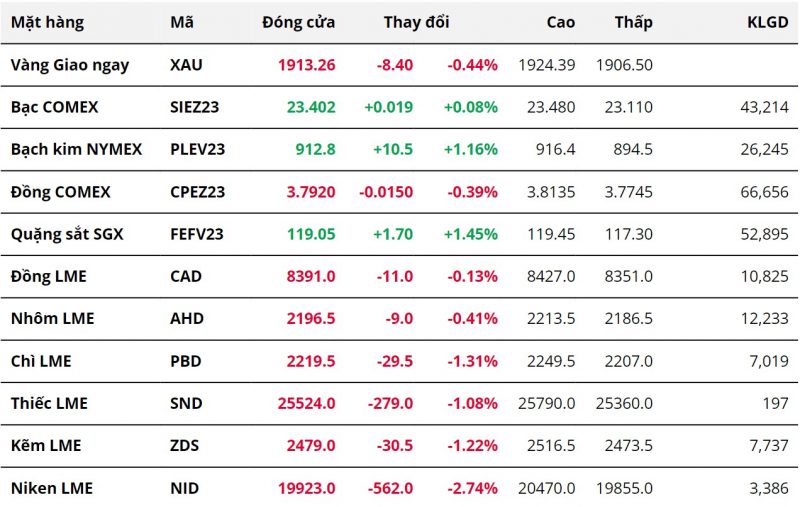Click the KLGD column header
This screenshot has height=507, width=800.
[768, 22]
